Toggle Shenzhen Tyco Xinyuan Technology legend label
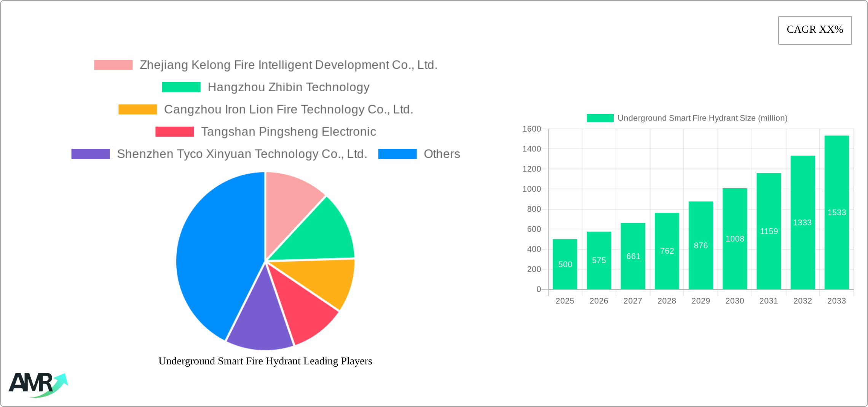The width and height of the screenshot is (868, 407). tap(242, 154)
